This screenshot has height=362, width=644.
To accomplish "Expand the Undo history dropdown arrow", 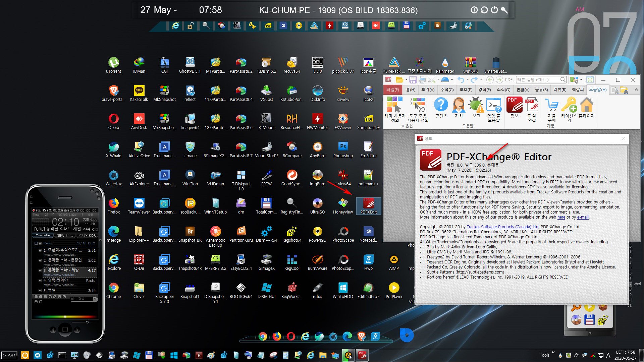I will click(x=467, y=80).
